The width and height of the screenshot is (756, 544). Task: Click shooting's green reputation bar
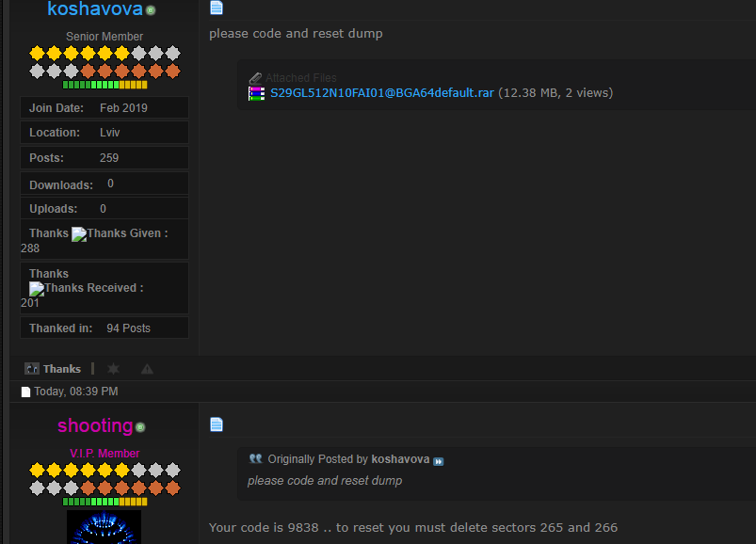105,502
